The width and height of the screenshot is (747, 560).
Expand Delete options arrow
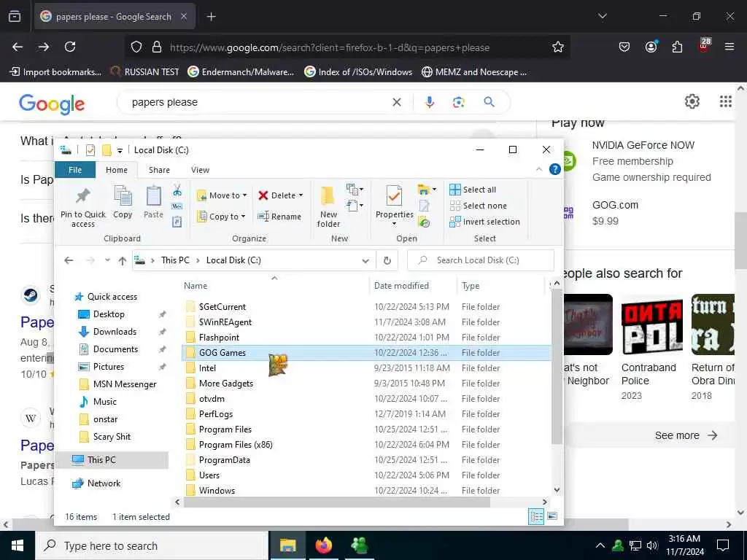[x=301, y=195]
